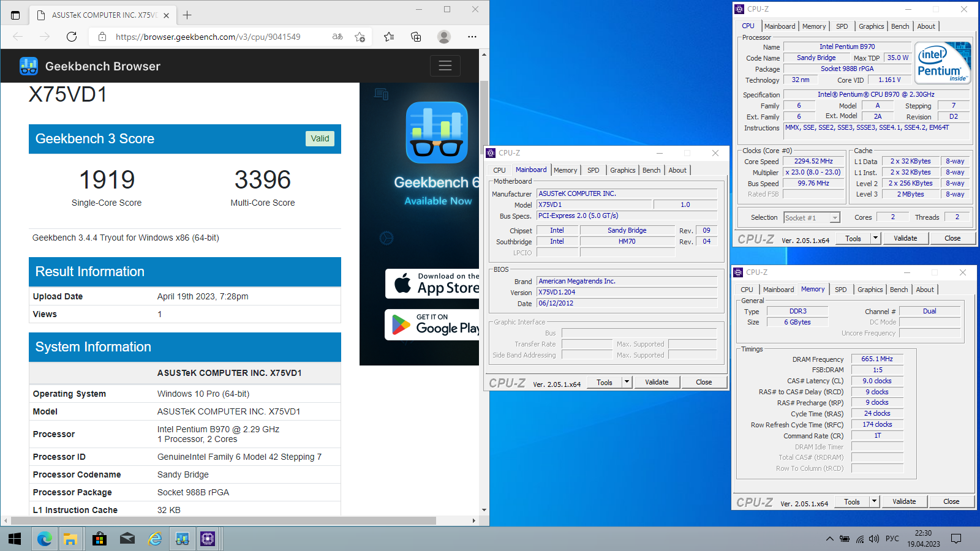Click Tools button in Mainboard window

605,382
